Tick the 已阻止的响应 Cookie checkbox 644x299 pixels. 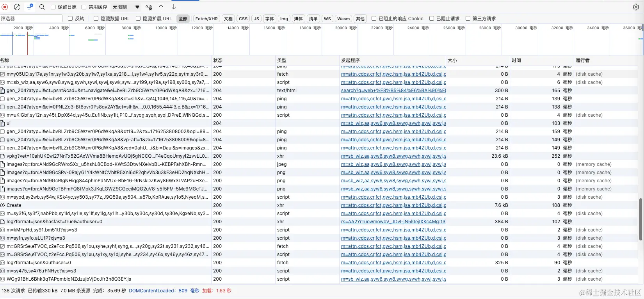pyautogui.click(x=374, y=18)
